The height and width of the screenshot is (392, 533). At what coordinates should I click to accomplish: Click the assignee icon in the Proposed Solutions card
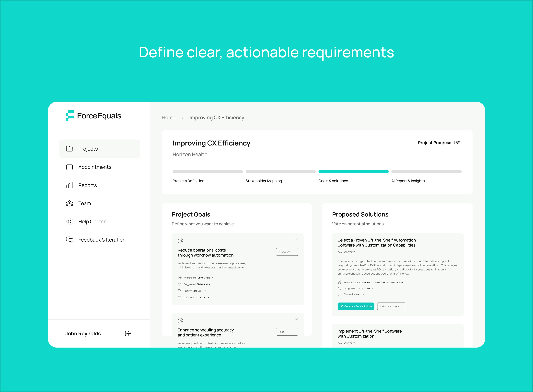tap(339, 288)
